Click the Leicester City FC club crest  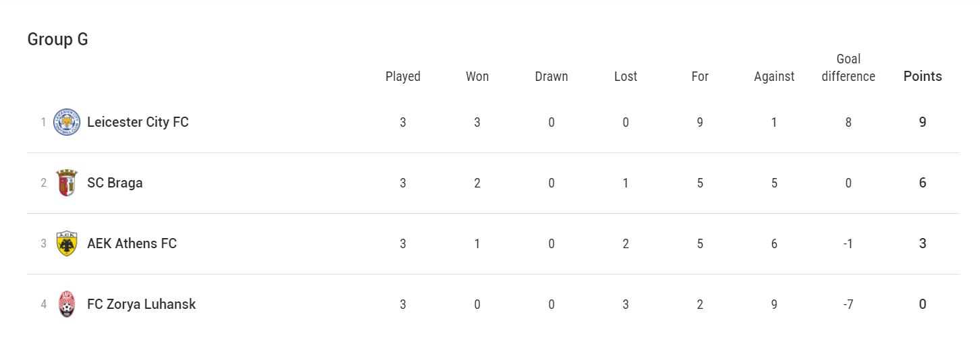(67, 122)
